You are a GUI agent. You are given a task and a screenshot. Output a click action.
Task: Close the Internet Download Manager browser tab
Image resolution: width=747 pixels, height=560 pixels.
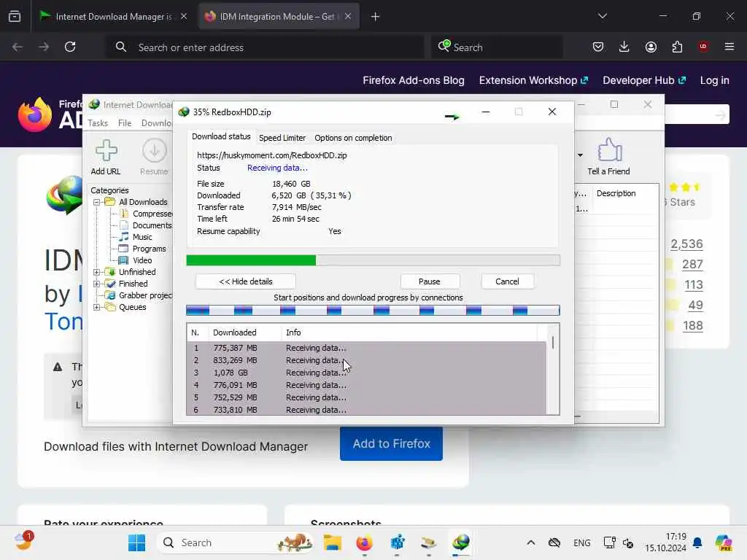tap(183, 16)
